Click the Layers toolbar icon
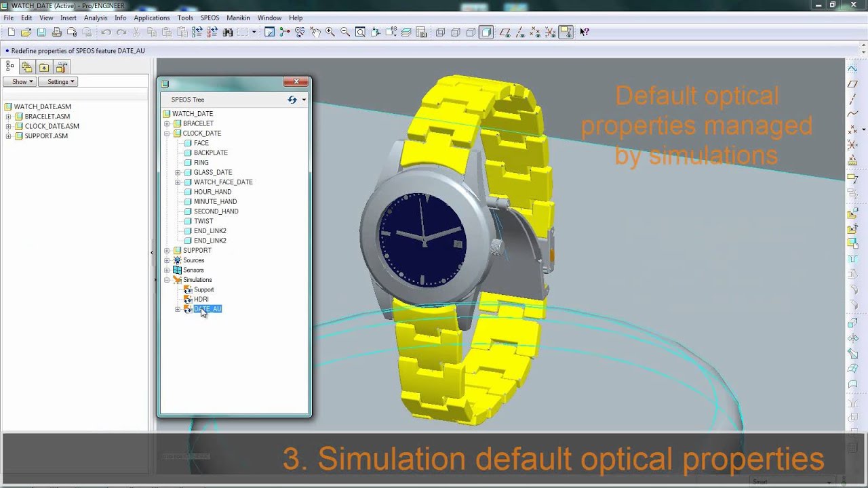 (406, 32)
